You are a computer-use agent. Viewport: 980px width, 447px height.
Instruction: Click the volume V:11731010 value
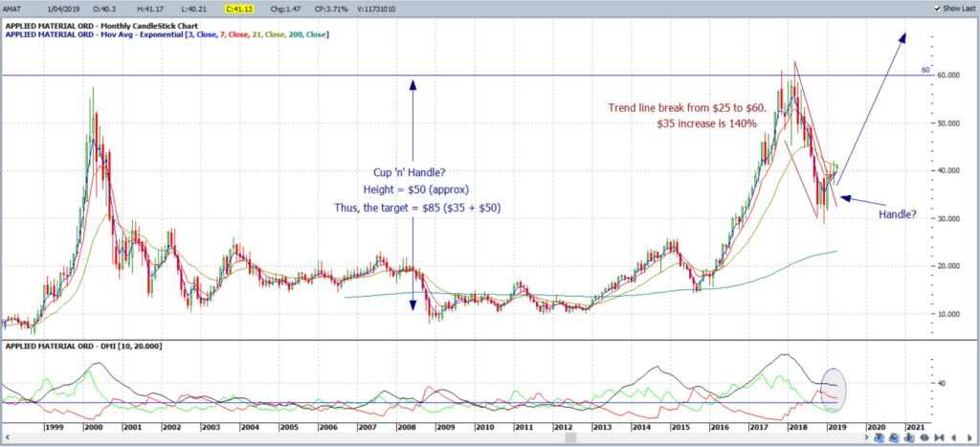(374, 9)
